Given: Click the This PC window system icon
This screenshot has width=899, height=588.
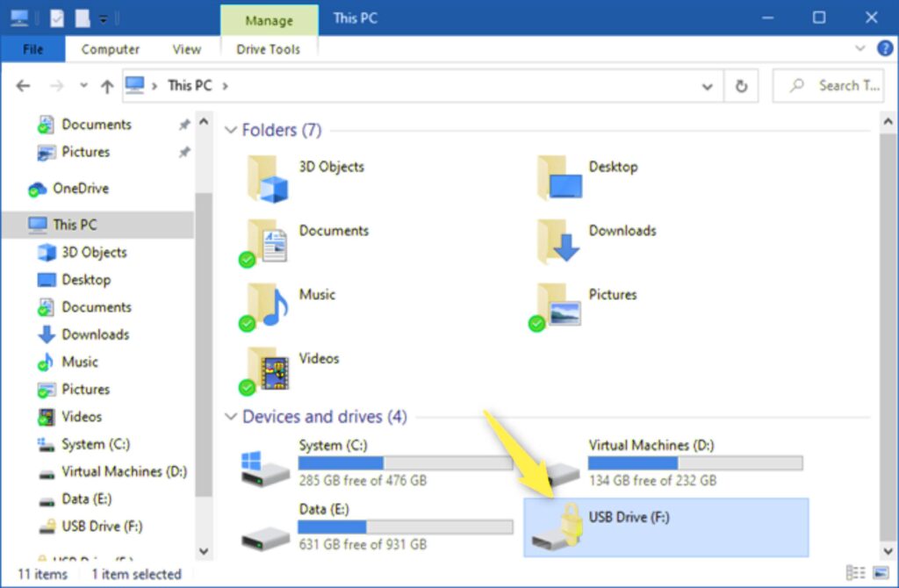Looking at the screenshot, I should click(19, 18).
